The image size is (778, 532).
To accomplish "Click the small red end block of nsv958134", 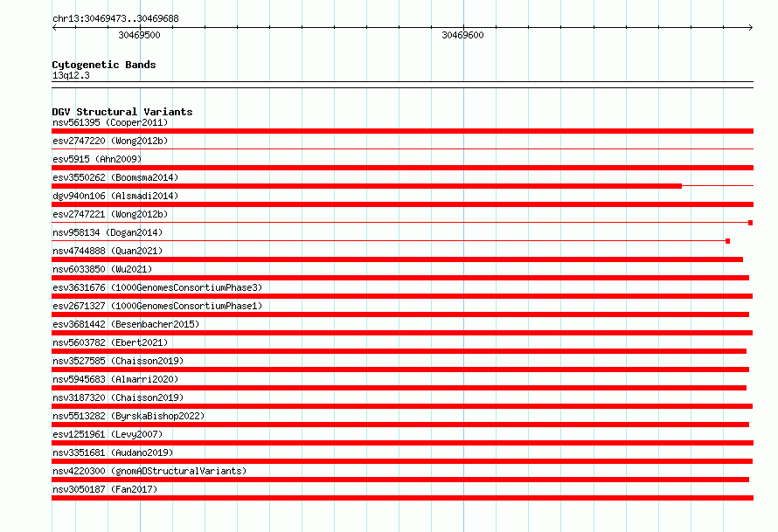I will [x=728, y=241].
